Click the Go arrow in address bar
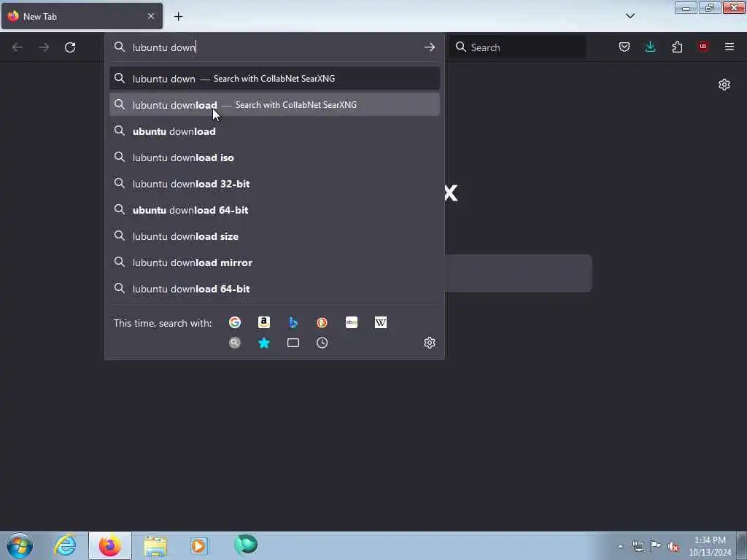 tap(429, 47)
